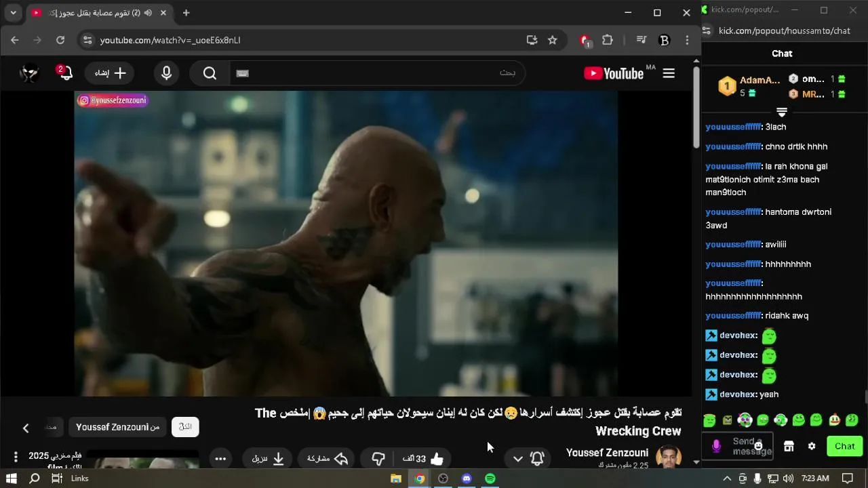868x488 pixels.
Task: Click the YouTube search magnifier icon
Action: (x=210, y=73)
